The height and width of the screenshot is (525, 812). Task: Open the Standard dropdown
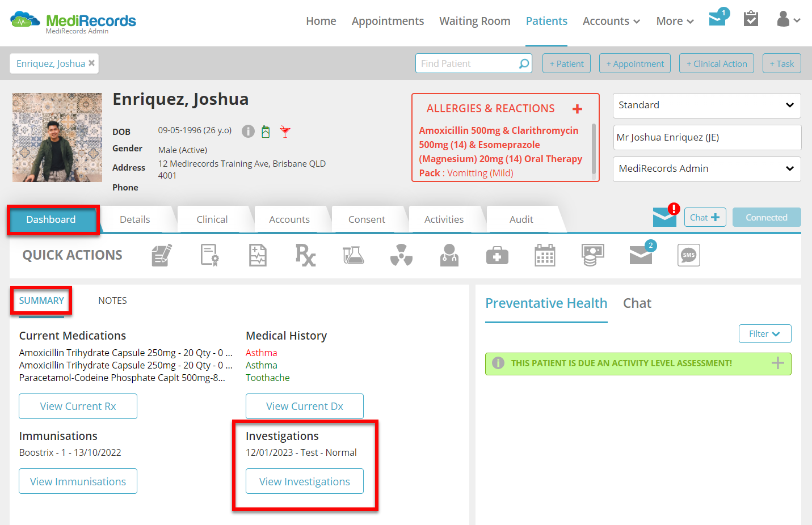click(707, 105)
